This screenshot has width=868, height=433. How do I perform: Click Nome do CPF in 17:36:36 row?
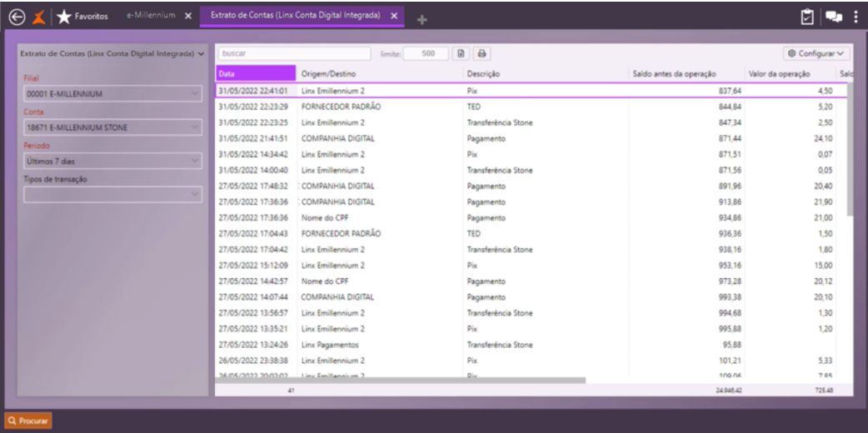[x=325, y=217]
